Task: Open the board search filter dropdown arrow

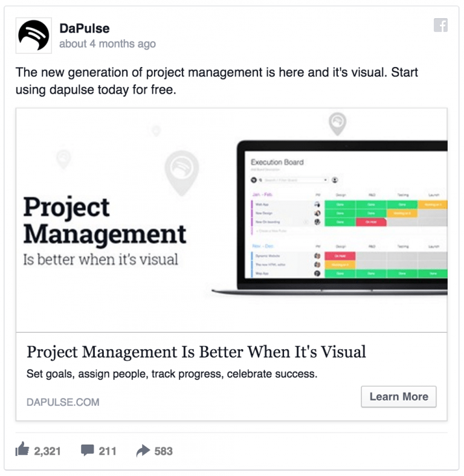Action: [x=326, y=180]
